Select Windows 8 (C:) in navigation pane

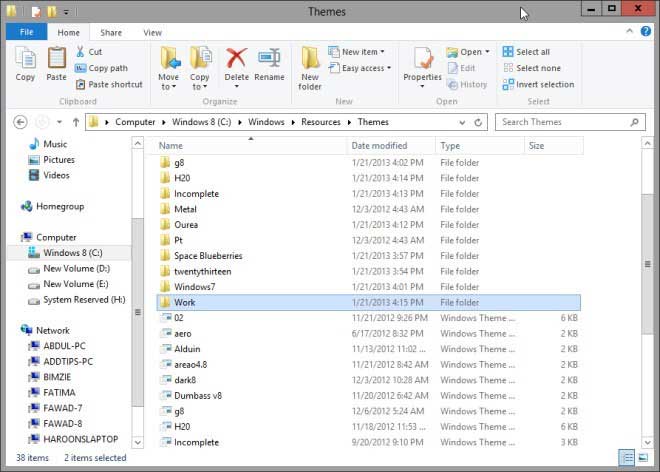point(72,253)
